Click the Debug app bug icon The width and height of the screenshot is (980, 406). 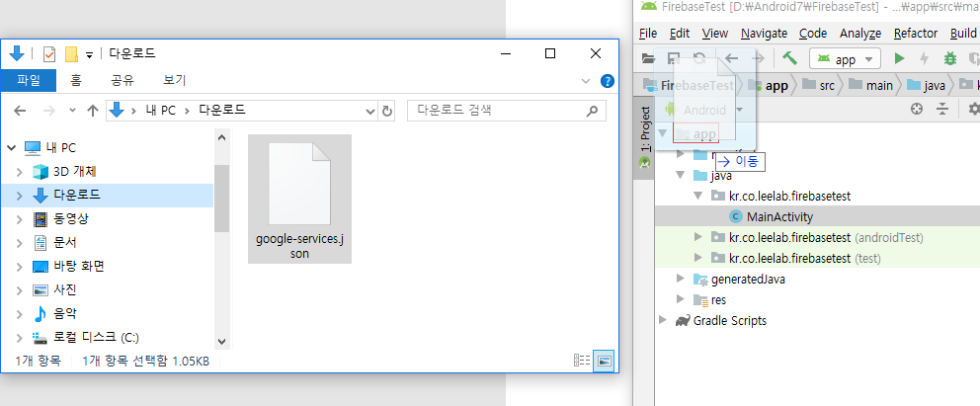(x=949, y=59)
